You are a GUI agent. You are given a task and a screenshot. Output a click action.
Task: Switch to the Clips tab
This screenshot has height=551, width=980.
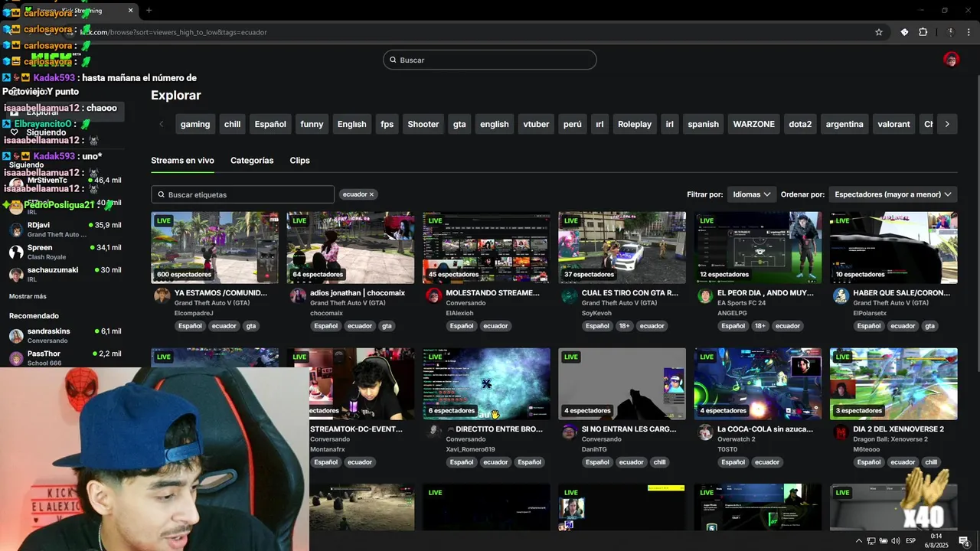[299, 161]
